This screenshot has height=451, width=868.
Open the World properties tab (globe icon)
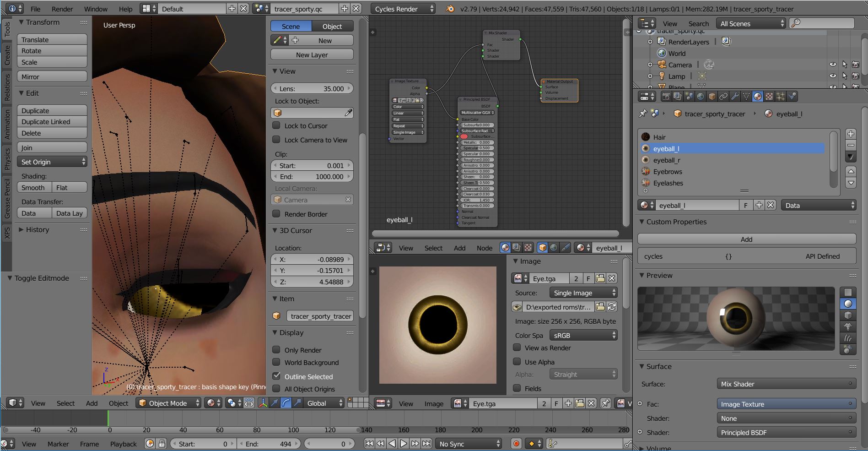coord(701,97)
